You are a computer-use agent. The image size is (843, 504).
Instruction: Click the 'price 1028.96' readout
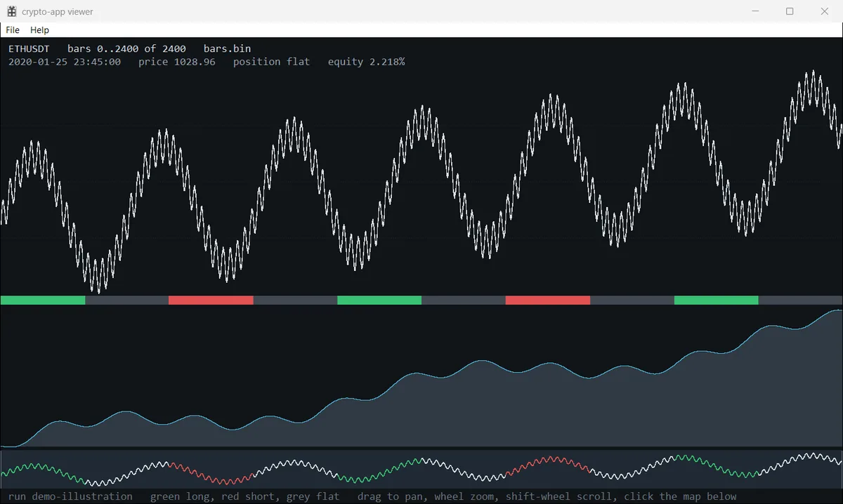177,62
